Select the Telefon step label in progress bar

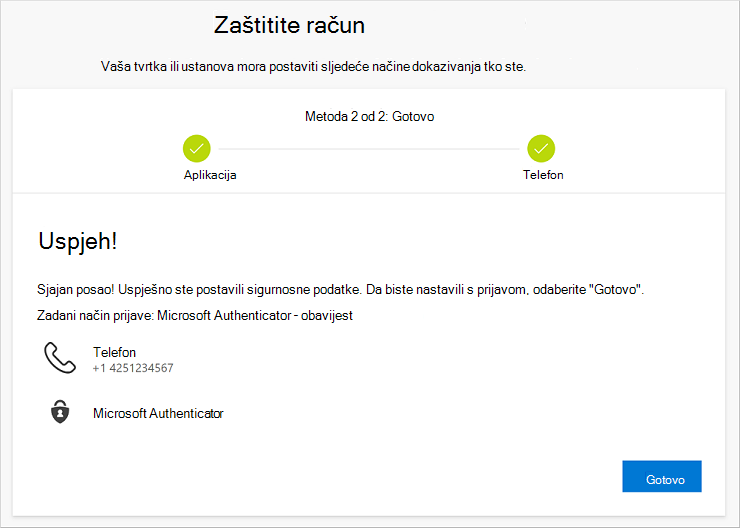(x=543, y=175)
